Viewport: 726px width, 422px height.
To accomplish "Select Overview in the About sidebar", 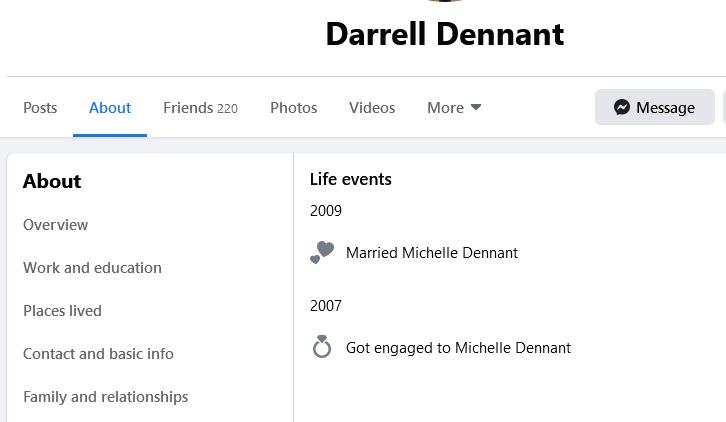I will pyautogui.click(x=56, y=225).
